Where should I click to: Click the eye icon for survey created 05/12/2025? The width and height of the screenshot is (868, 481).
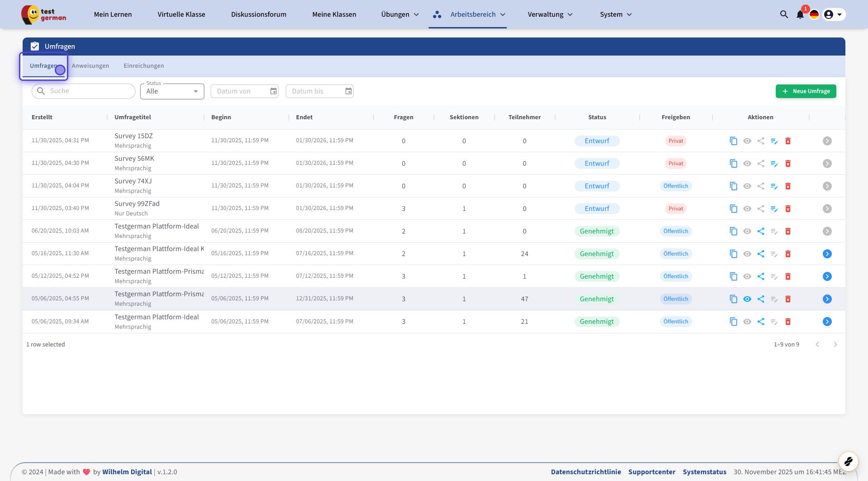click(x=747, y=276)
